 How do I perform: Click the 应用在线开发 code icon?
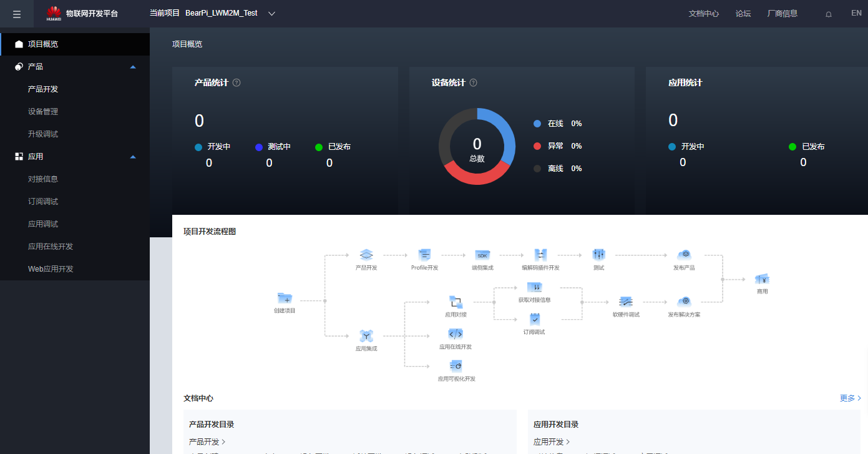click(x=456, y=333)
